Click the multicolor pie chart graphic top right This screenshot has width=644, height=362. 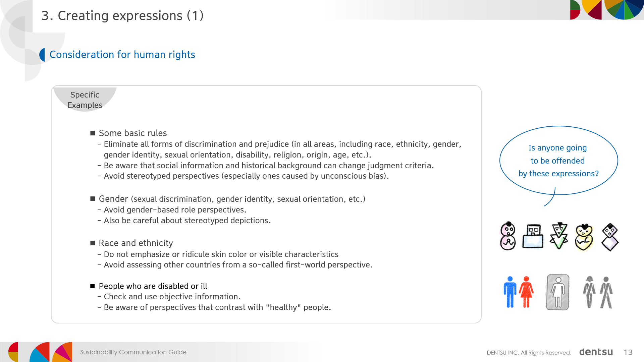coord(623,10)
